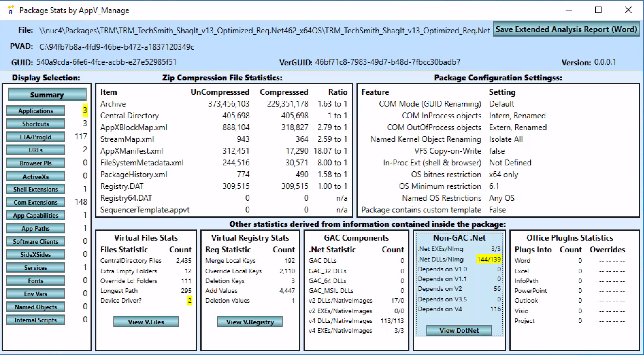The image size is (644, 355).
Task: Click Depends on V4 row
Action: coord(459,309)
